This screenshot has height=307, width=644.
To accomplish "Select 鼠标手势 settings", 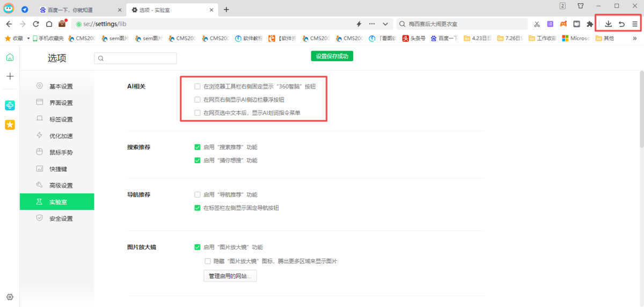I will (57, 152).
